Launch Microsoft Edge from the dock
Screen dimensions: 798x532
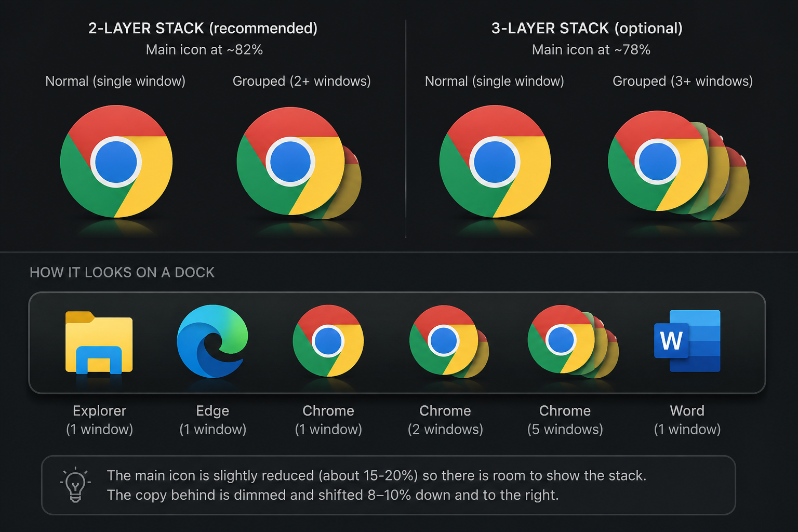tap(212, 341)
